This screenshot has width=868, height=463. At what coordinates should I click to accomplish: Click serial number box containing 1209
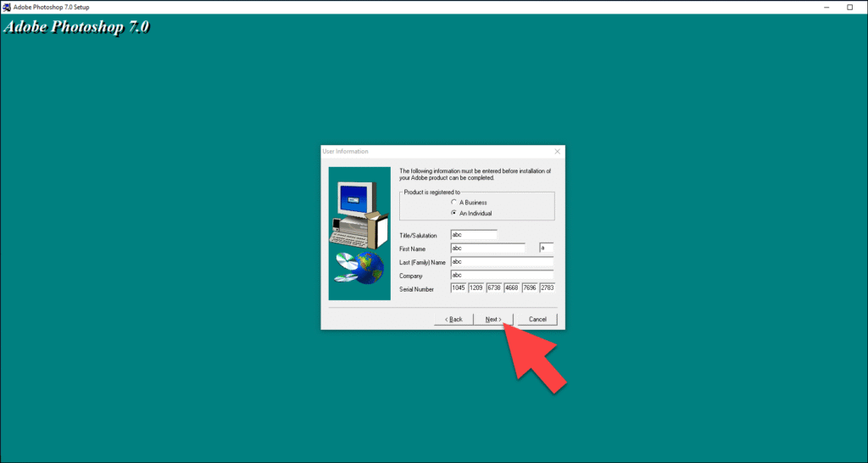click(476, 288)
